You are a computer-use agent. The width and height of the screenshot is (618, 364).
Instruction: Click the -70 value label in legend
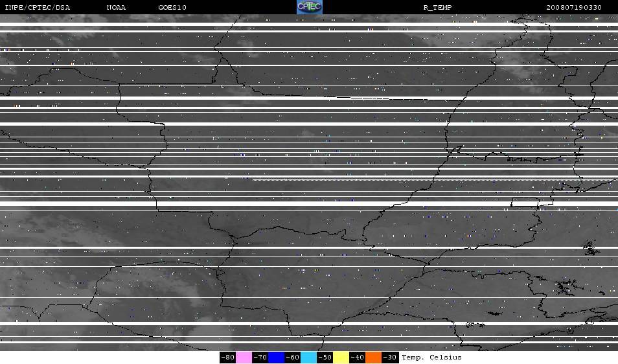[260, 358]
